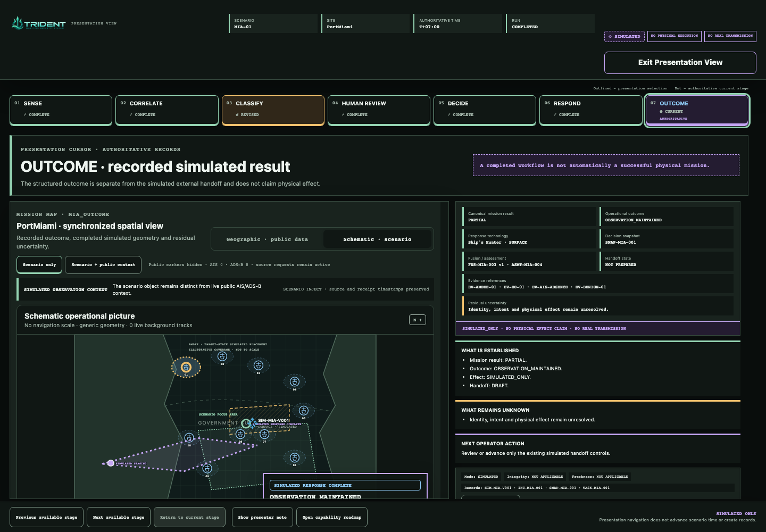This screenshot has width=766, height=532.
Task: Select ANDEE sensor marker 01 on the map
Action: (186, 367)
